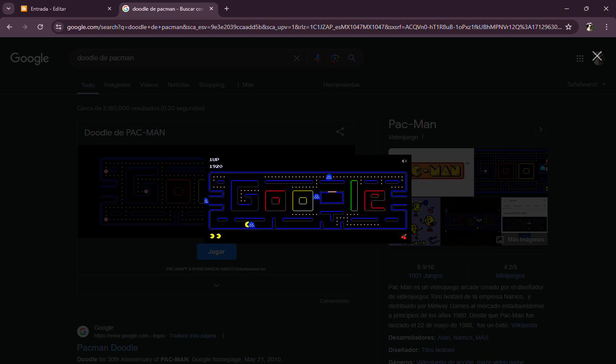
Task: Open the SafeSearch dropdown
Action: [x=586, y=84]
